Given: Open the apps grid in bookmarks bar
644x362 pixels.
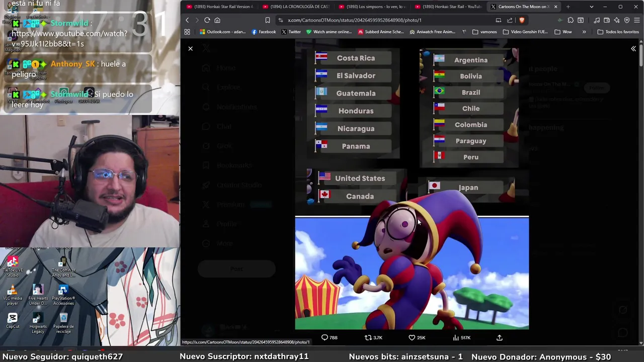Looking at the screenshot, I should [x=187, y=32].
